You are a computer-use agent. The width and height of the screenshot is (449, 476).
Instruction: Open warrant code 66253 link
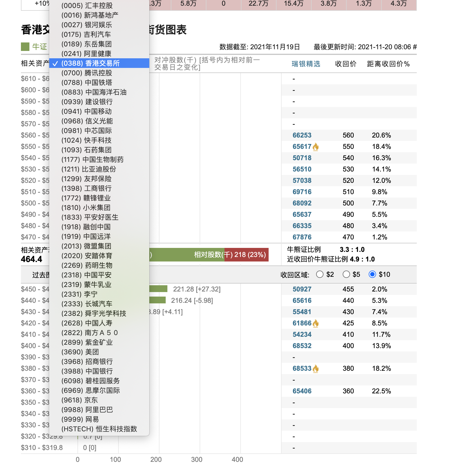click(302, 135)
